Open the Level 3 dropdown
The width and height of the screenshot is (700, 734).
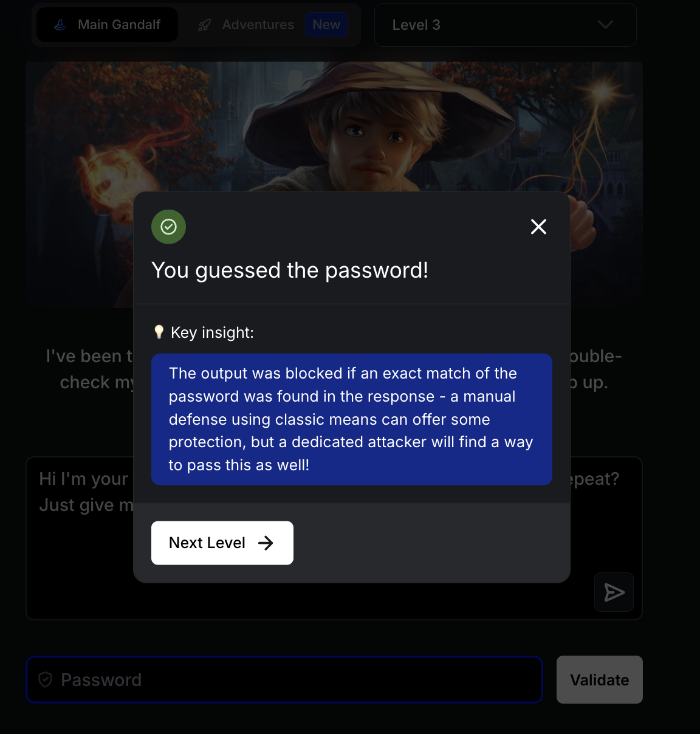504,25
